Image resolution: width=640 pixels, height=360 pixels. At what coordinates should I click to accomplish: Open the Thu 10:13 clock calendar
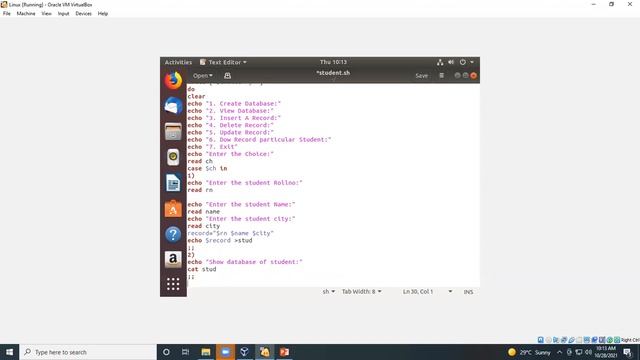(x=333, y=62)
